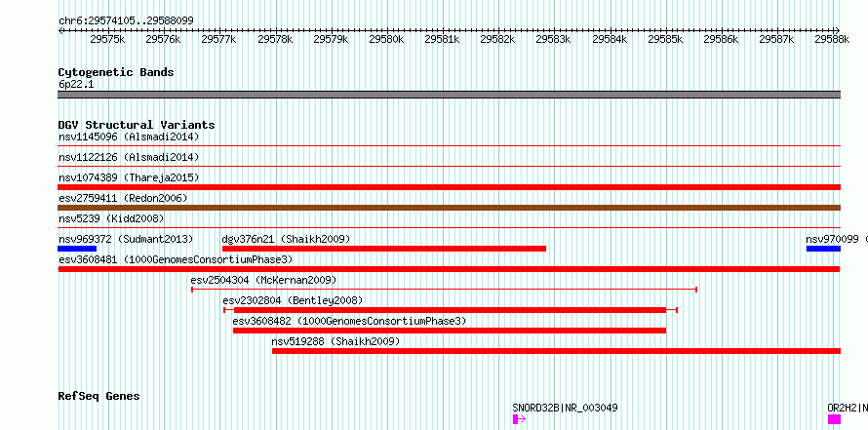Open the esv3608482 (1000GenomesConsortiumPhase3) label
This screenshot has width=868, height=430.
tap(349, 321)
